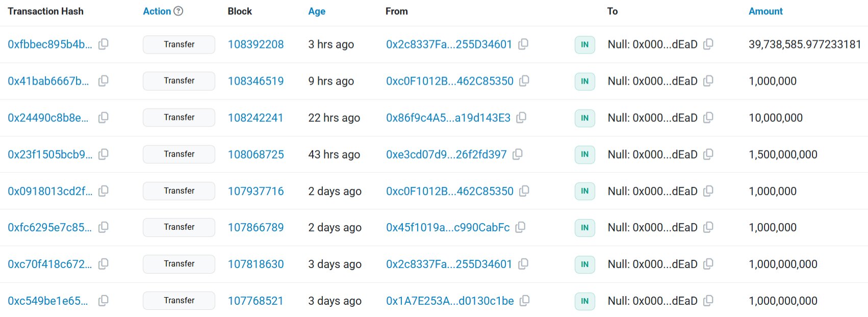Open block 107866789

tap(256, 227)
